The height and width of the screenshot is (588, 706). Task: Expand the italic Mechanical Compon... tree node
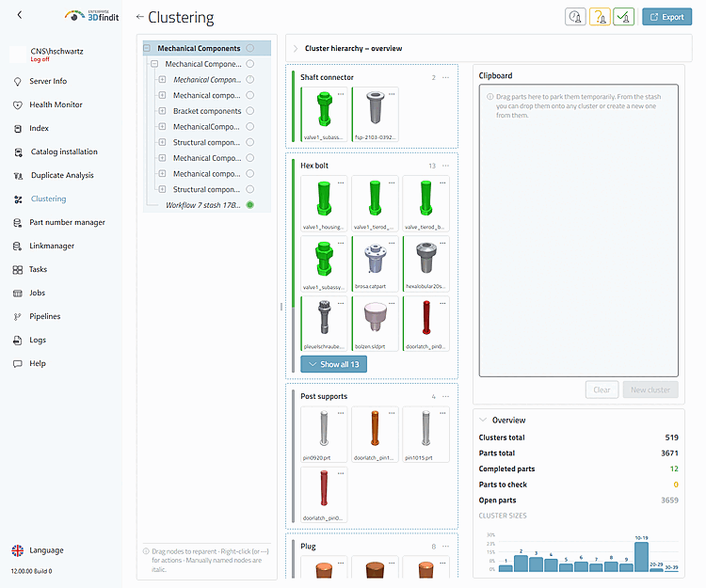pos(162,80)
